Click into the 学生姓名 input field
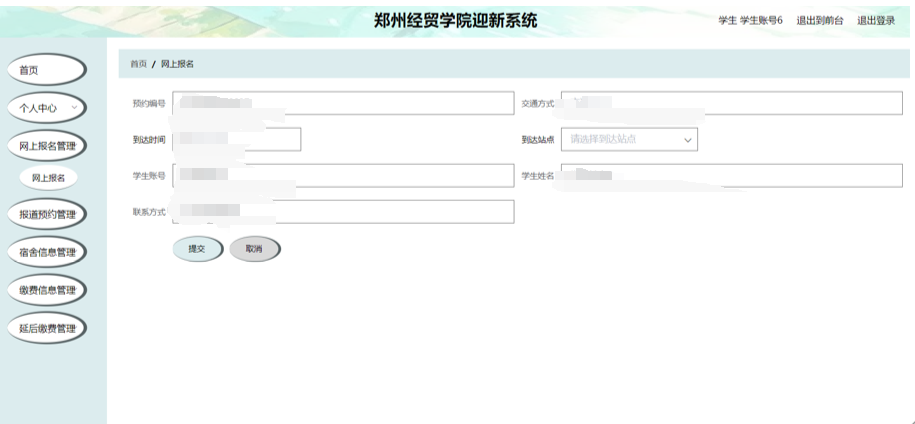The height and width of the screenshot is (424, 915). [732, 176]
